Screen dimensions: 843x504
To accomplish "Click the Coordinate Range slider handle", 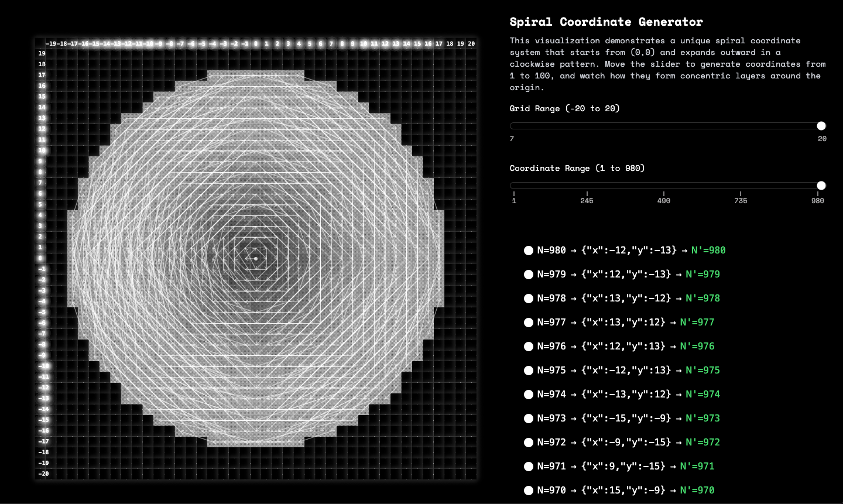I will pyautogui.click(x=821, y=186).
